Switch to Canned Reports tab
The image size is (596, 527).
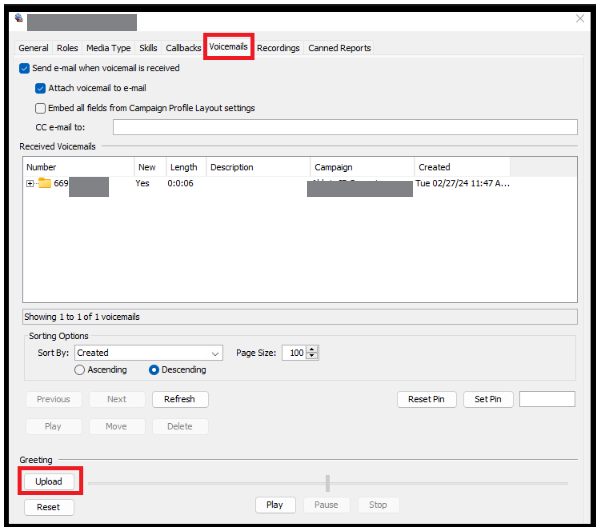click(x=339, y=48)
